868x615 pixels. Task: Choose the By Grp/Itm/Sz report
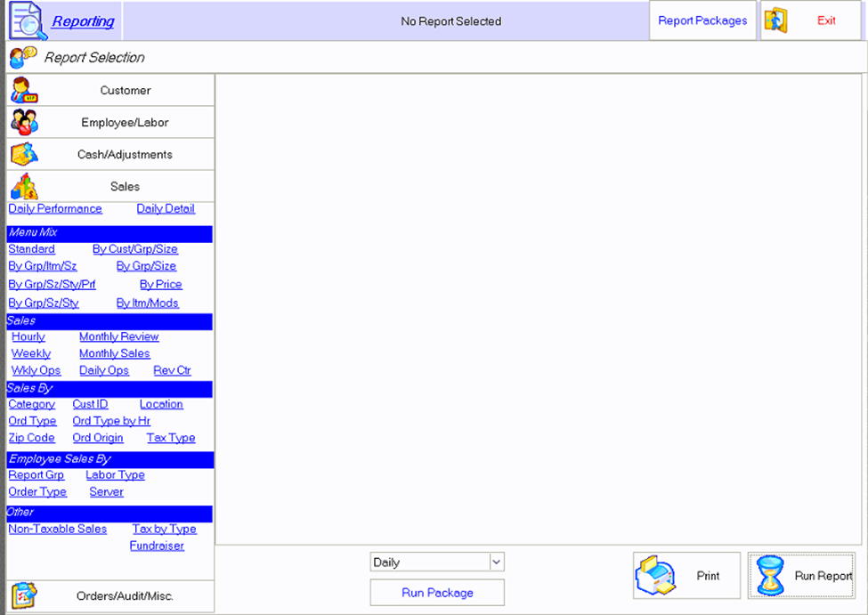point(43,266)
